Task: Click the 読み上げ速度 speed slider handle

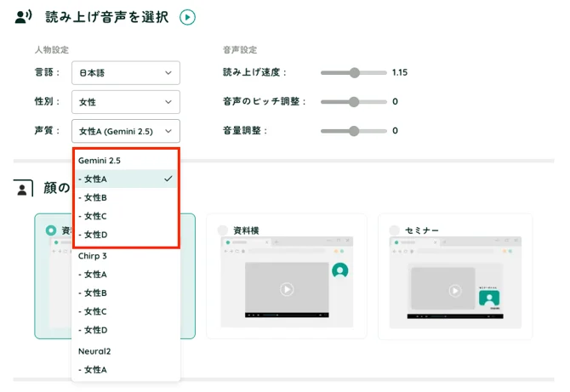Action: coord(355,72)
